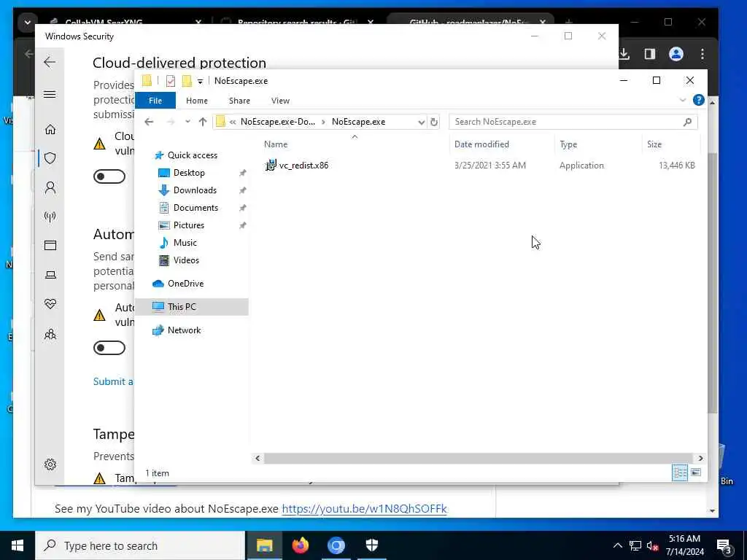Switch to Large icons view layout icon
Image resolution: width=747 pixels, height=560 pixels.
click(696, 472)
